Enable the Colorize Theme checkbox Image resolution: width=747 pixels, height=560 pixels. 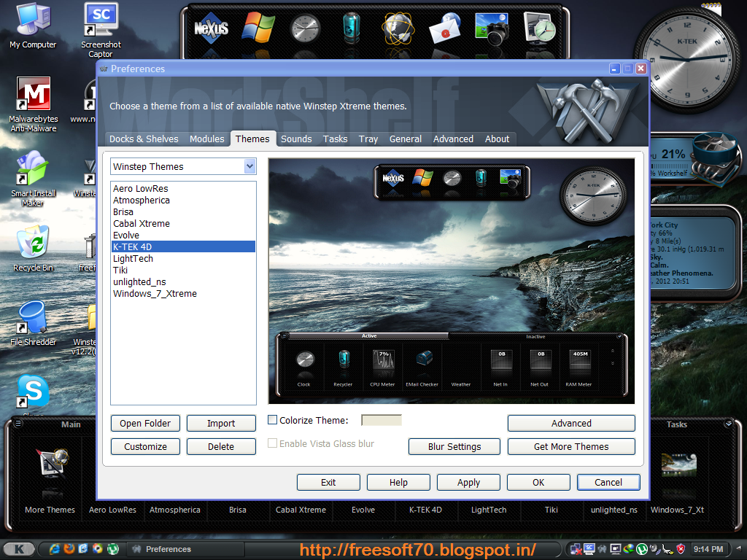(272, 420)
